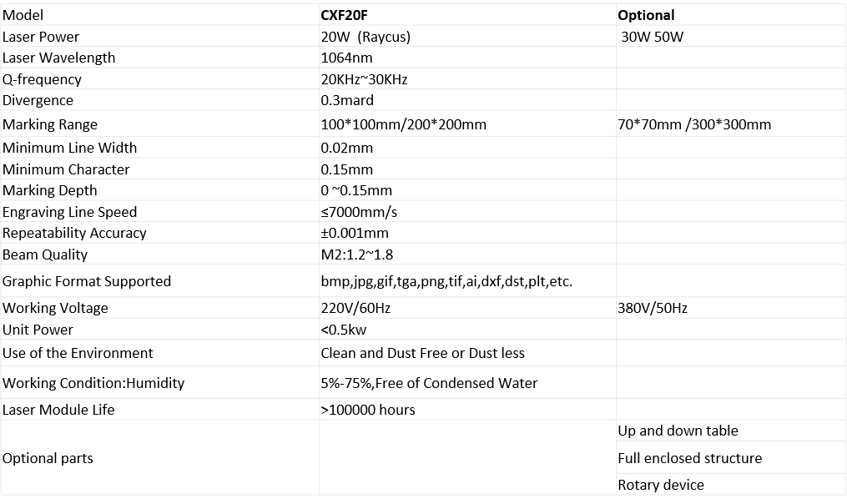
Task: Click the ±0.001mm repeatability value
Action: (355, 233)
